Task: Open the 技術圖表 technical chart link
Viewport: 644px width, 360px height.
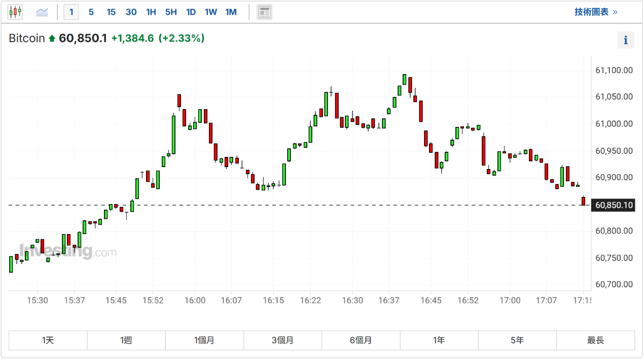Action: pyautogui.click(x=595, y=12)
